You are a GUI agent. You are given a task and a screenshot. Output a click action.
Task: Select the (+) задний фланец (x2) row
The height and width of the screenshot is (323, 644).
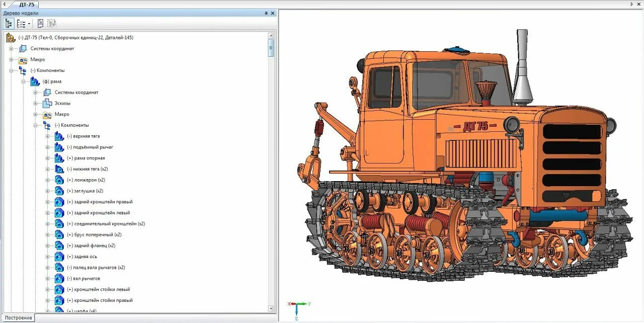point(91,246)
